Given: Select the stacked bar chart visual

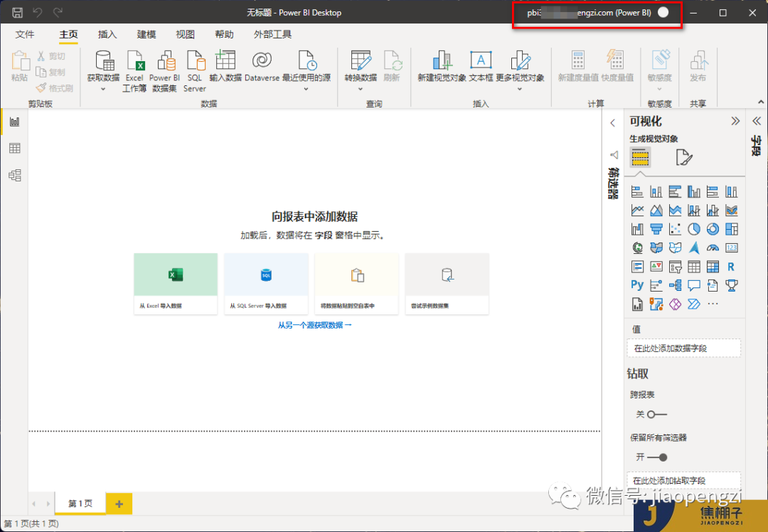Looking at the screenshot, I should (637, 191).
